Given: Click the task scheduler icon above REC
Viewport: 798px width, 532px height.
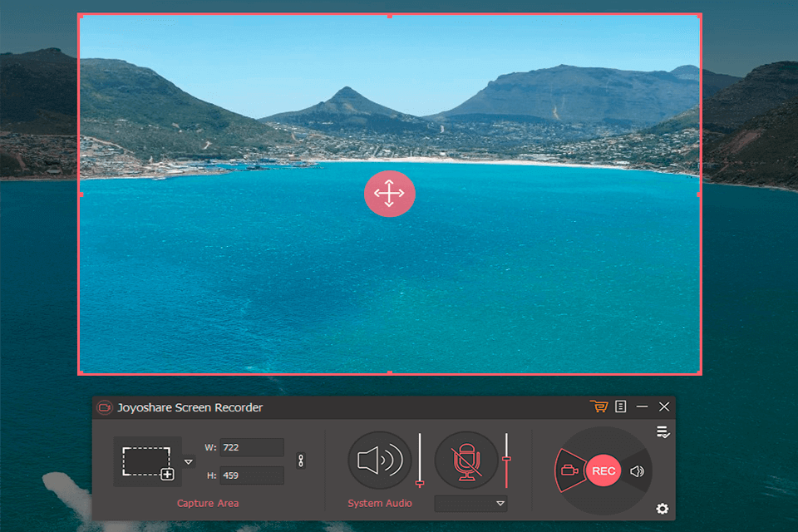Looking at the screenshot, I should 665,431.
